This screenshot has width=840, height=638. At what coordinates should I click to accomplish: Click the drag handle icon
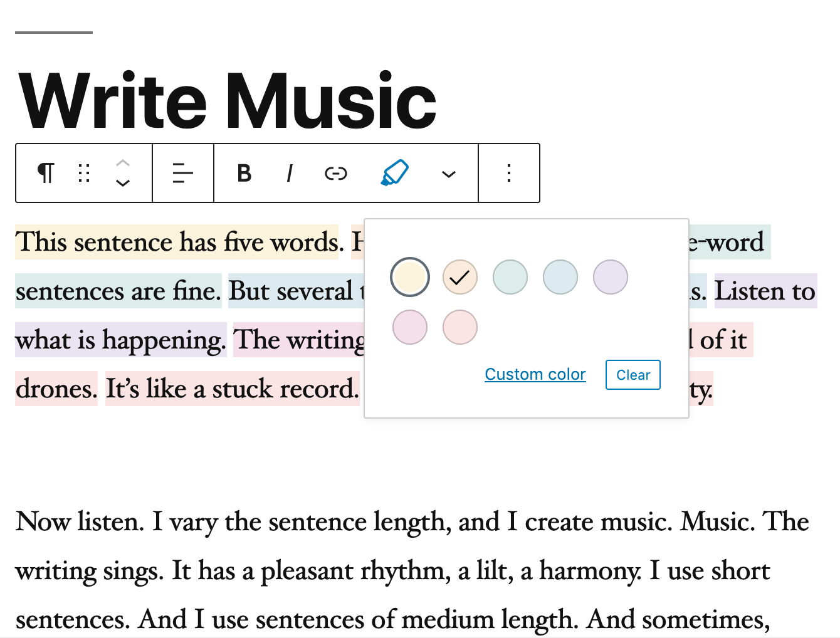pyautogui.click(x=84, y=173)
